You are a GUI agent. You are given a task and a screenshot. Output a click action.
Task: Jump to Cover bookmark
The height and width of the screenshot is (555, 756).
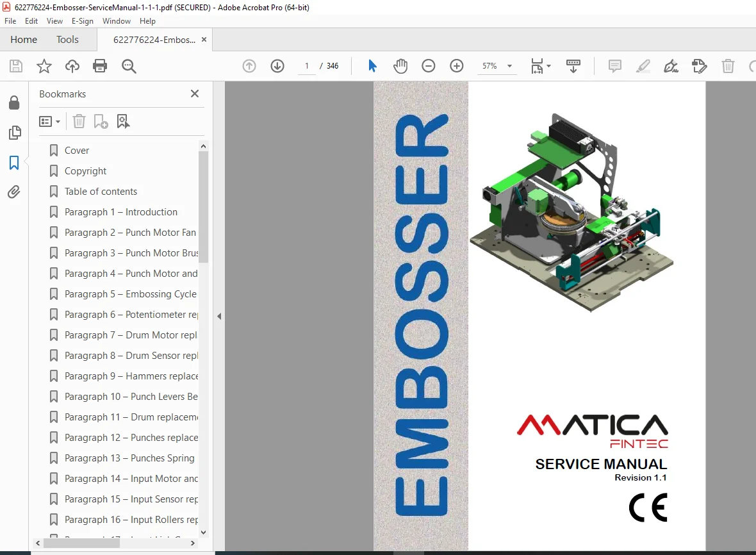click(77, 151)
